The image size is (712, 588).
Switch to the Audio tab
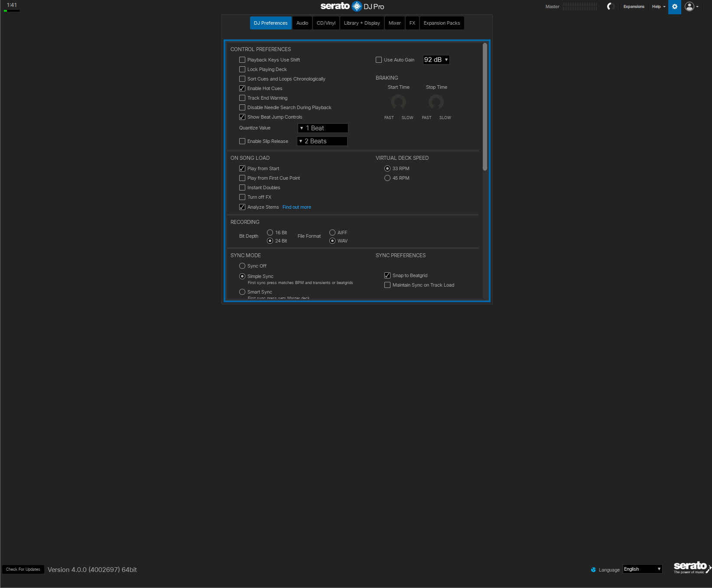(x=302, y=23)
